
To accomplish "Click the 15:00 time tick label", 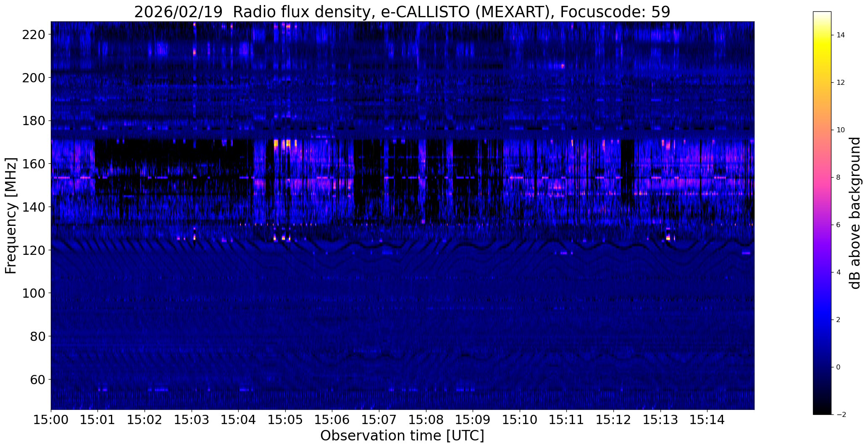I will (51, 420).
